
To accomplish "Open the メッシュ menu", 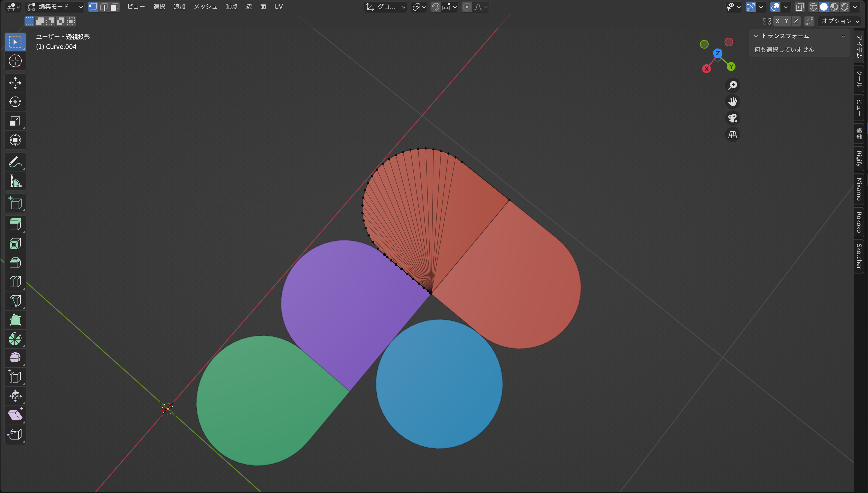I will (205, 7).
